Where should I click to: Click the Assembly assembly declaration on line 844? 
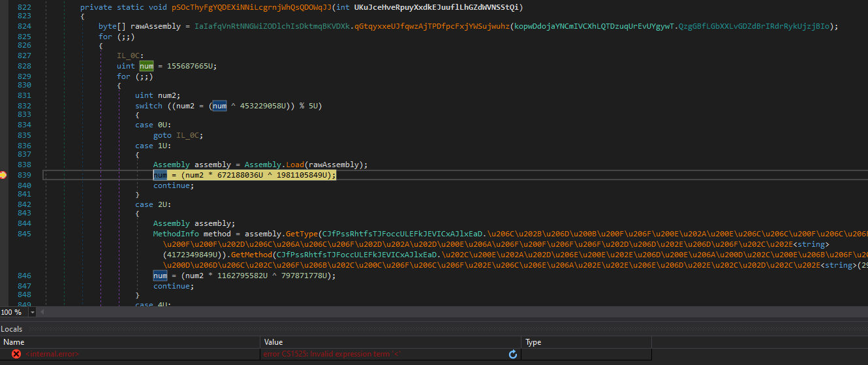[194, 223]
